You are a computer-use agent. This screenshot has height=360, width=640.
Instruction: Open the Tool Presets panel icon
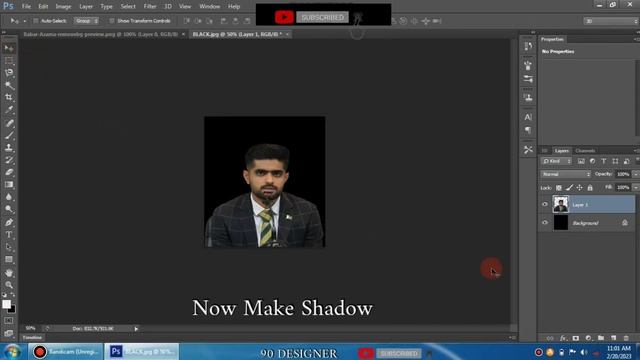click(528, 150)
